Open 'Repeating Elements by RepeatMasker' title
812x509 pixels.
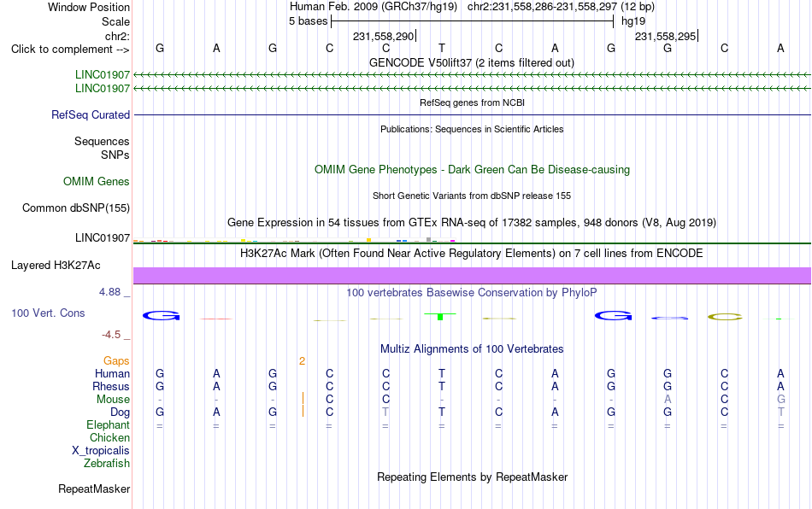[x=472, y=477]
